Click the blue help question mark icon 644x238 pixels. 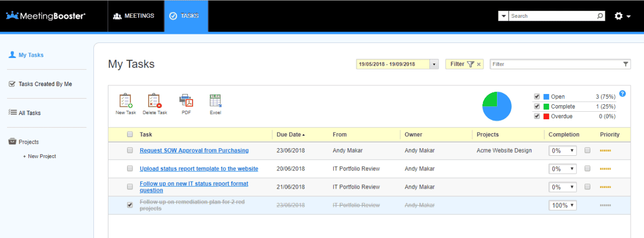point(623,93)
